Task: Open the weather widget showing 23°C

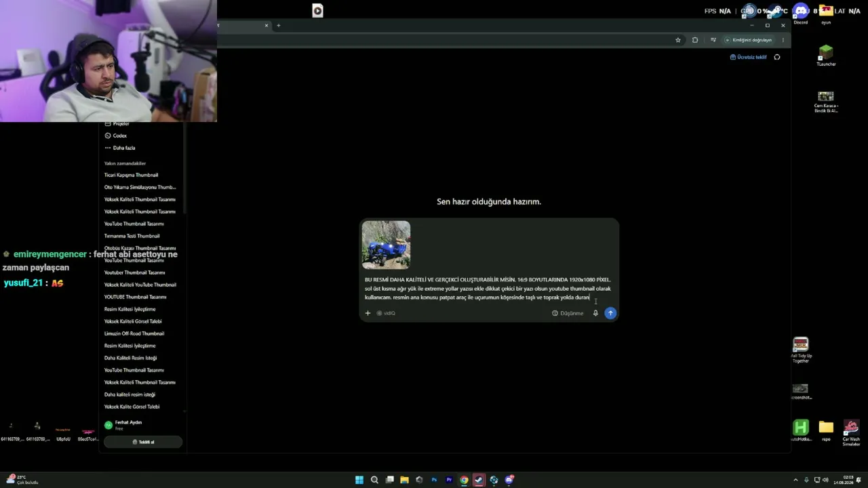Action: [22, 480]
